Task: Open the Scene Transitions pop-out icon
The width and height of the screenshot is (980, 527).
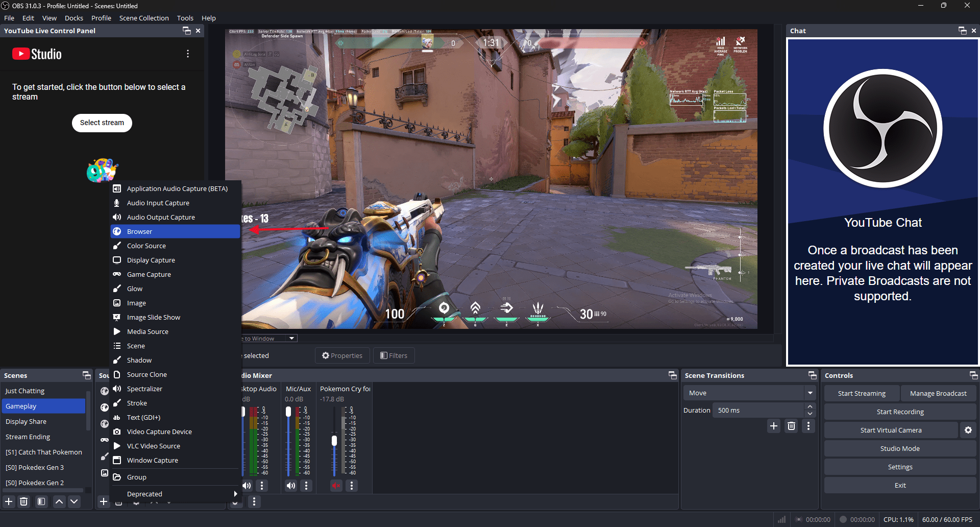Action: pos(812,375)
